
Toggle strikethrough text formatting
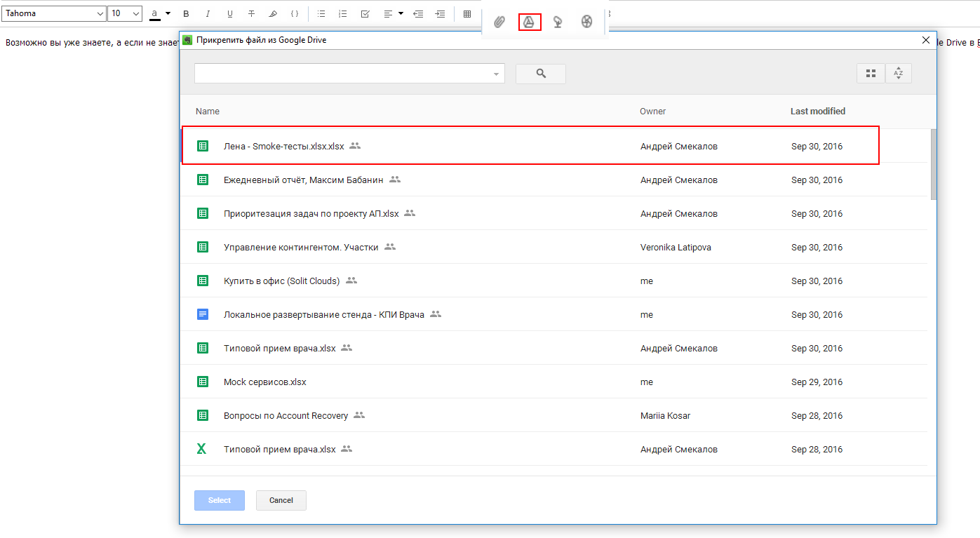[250, 13]
